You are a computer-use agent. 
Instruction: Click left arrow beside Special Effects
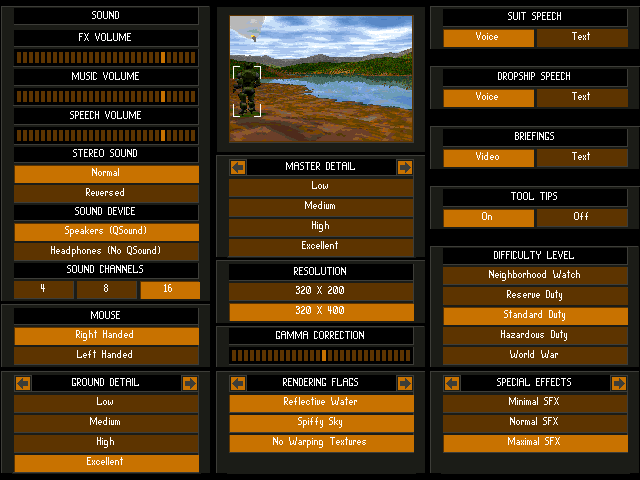452,383
